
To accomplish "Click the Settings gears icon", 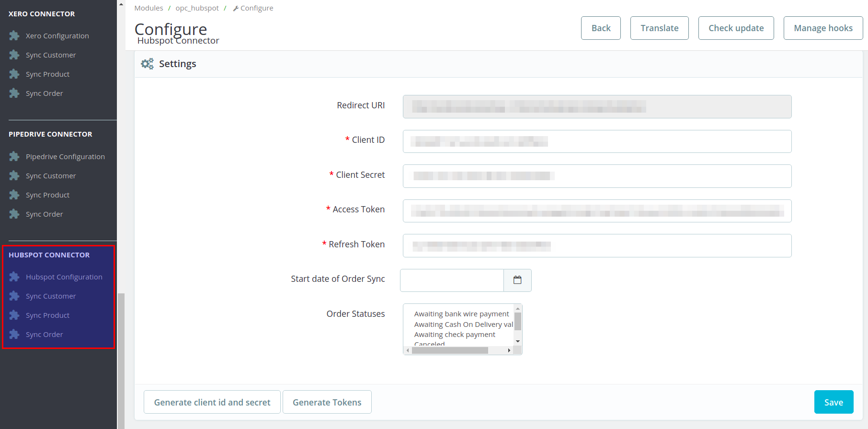I will point(147,64).
